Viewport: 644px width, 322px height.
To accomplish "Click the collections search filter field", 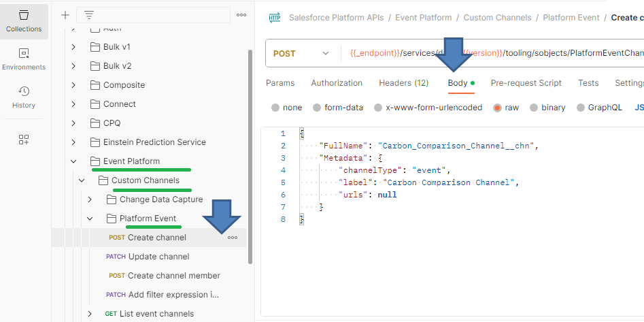I will tap(153, 15).
